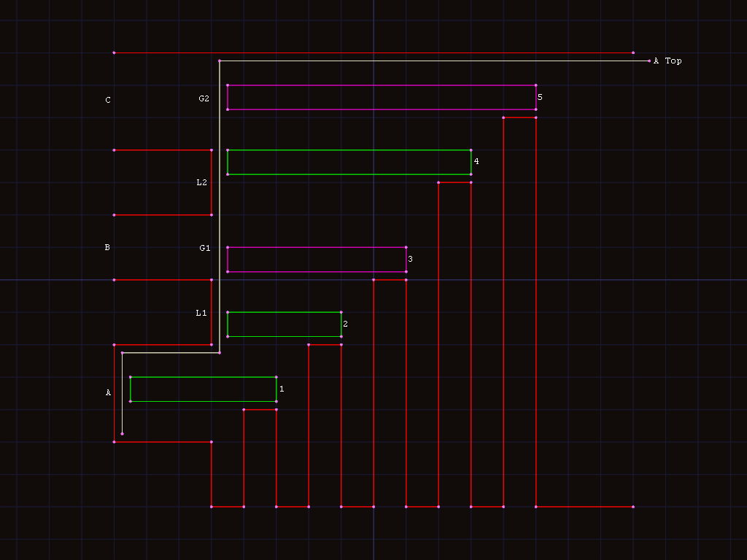
Task: Click the "B" label on the left
Action: [x=108, y=248]
